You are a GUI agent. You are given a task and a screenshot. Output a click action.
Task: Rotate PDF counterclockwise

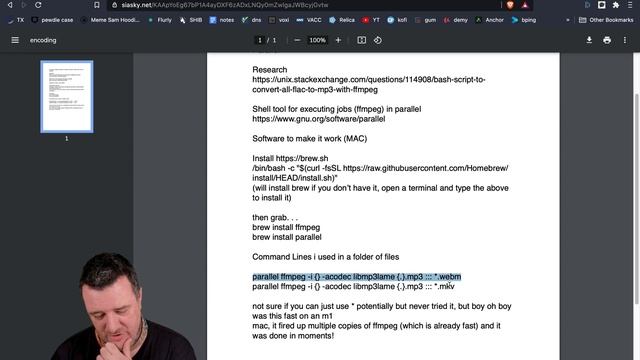pyautogui.click(x=378, y=40)
